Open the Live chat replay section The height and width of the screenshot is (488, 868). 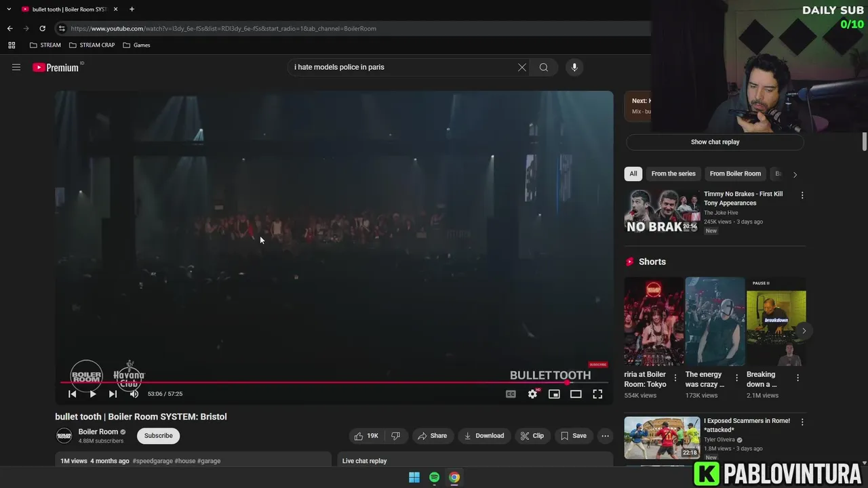(x=475, y=460)
